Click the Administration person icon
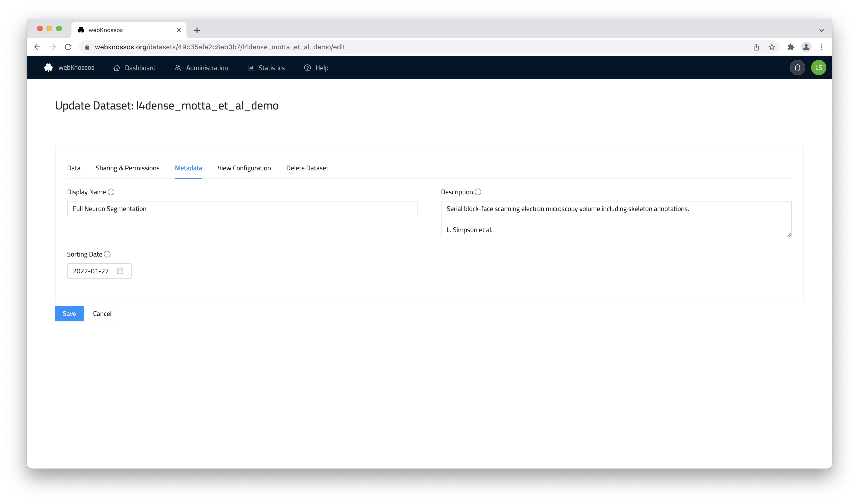The image size is (859, 504). (x=178, y=68)
